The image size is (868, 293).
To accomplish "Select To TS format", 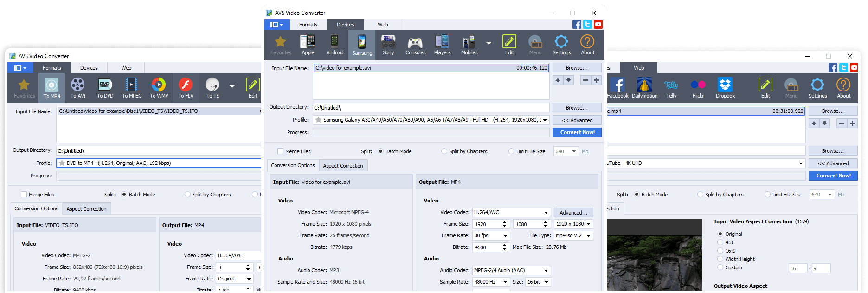I will click(x=212, y=88).
